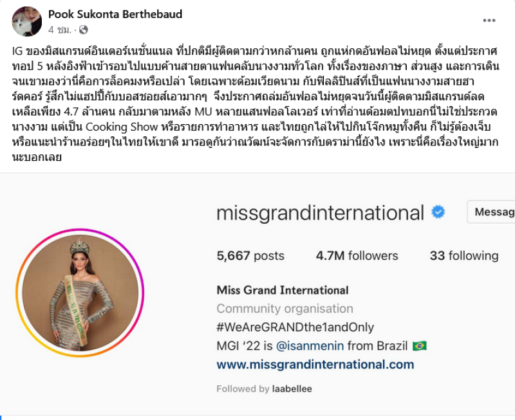Click the @isanmenin mention link
Screen dimensions: 515x420
click(310, 346)
